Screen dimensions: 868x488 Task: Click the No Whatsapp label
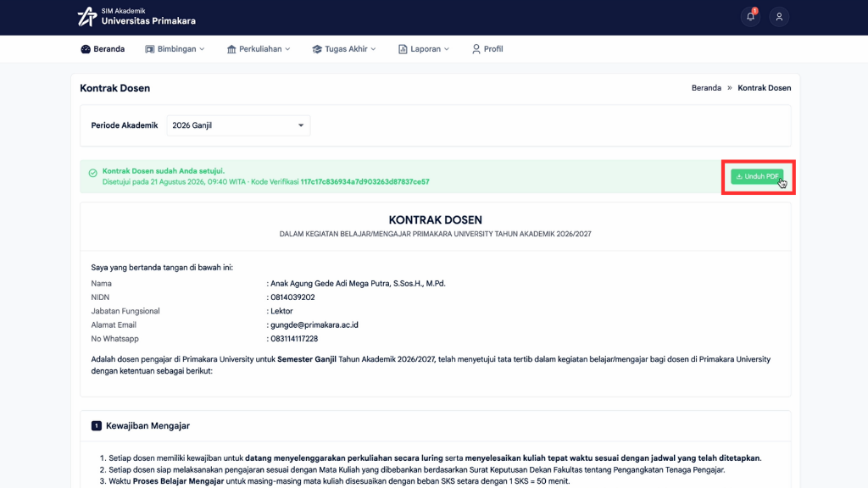114,339
